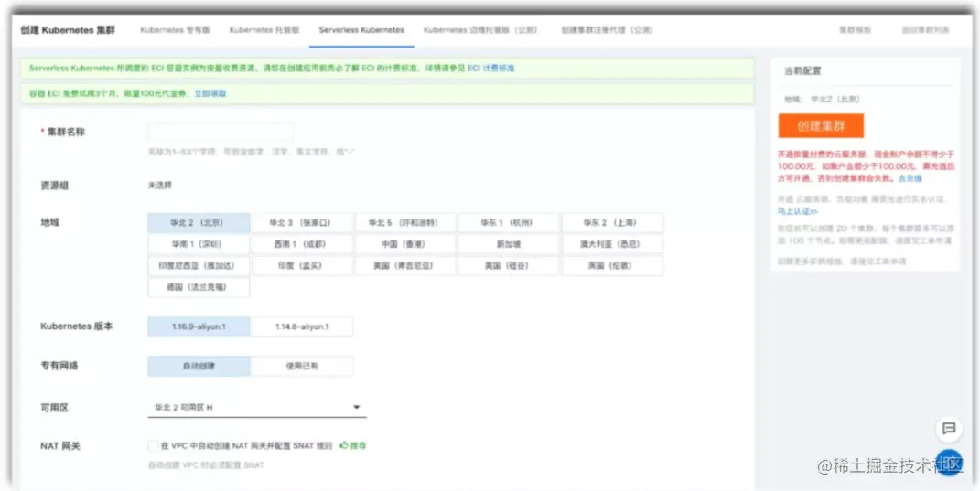Choose region 华南 1 (深圳)
980x491 pixels.
199,244
